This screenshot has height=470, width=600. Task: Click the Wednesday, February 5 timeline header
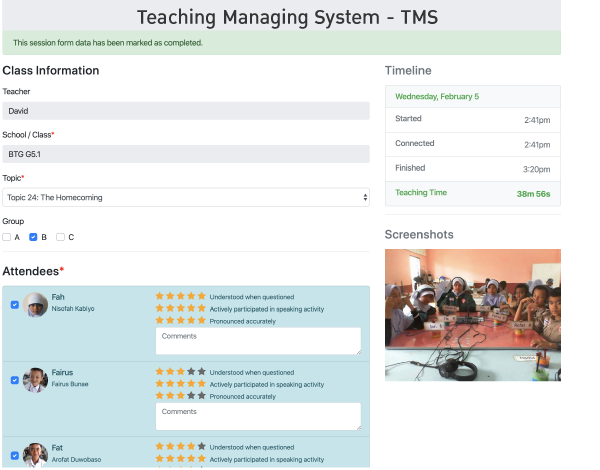(x=473, y=96)
